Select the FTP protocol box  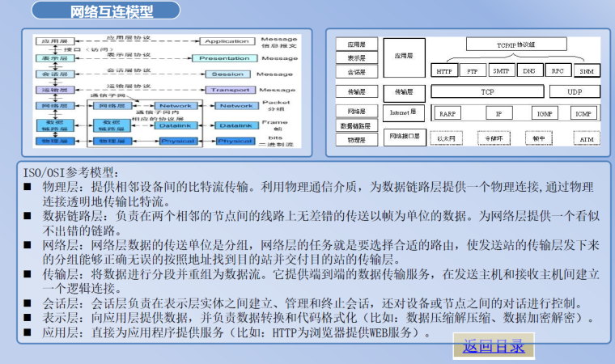click(x=473, y=71)
